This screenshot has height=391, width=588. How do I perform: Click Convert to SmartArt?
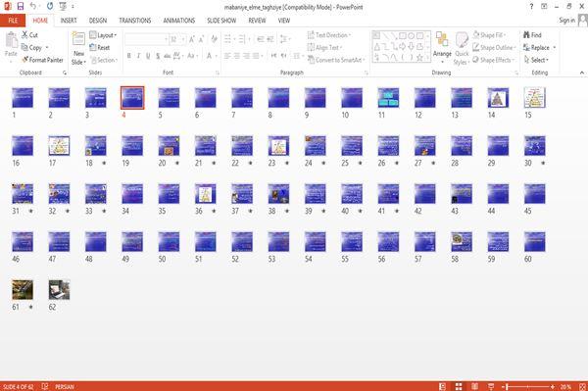(x=336, y=60)
